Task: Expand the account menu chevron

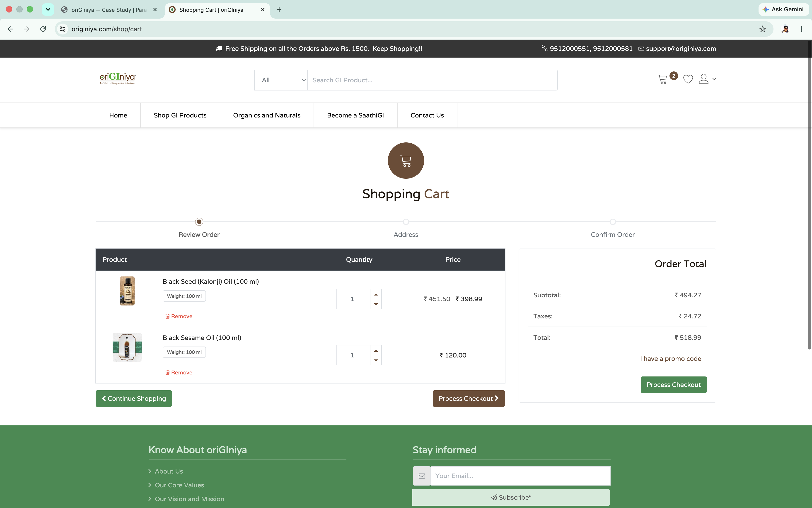Action: click(714, 79)
